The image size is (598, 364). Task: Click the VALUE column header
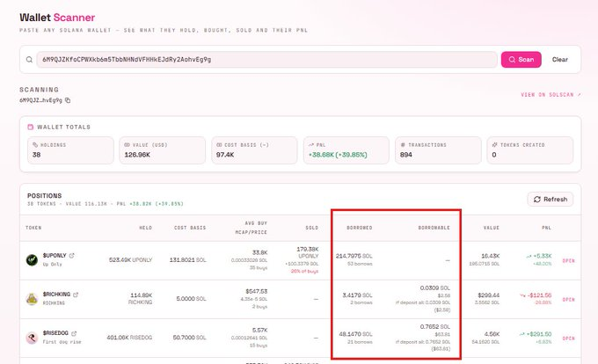pyautogui.click(x=492, y=228)
